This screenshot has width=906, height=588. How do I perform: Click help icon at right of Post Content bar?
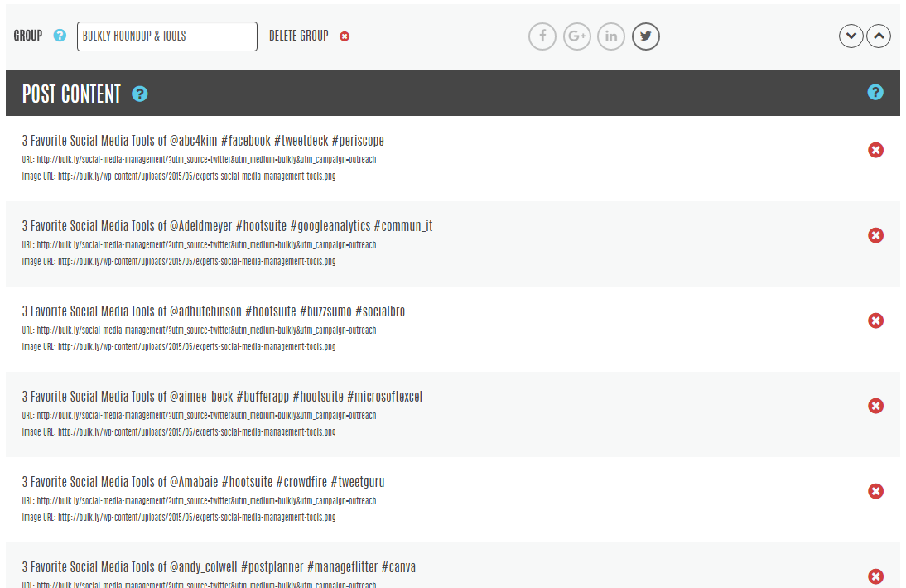[x=875, y=92]
